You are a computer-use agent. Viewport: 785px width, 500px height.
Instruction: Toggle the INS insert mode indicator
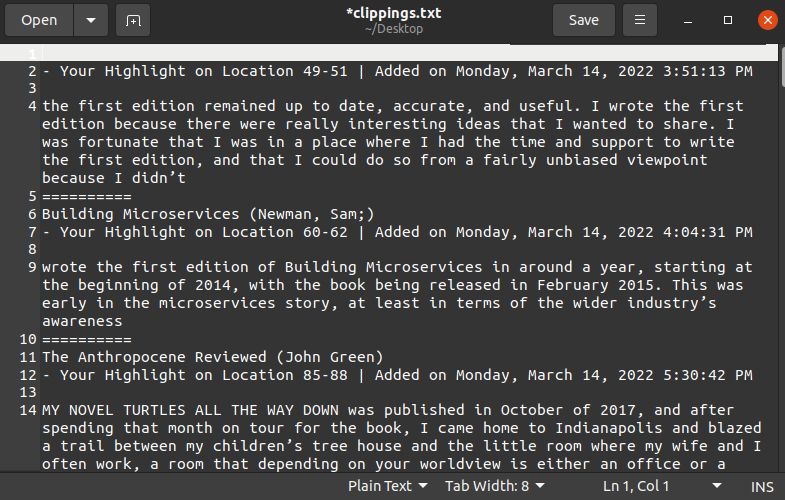762,487
